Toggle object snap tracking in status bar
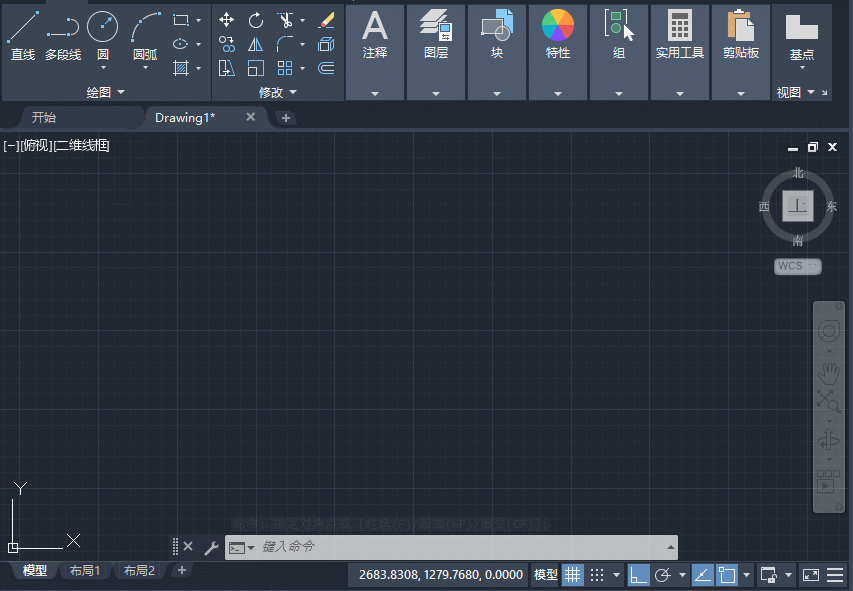Viewport: 853px width, 591px height. [702, 575]
